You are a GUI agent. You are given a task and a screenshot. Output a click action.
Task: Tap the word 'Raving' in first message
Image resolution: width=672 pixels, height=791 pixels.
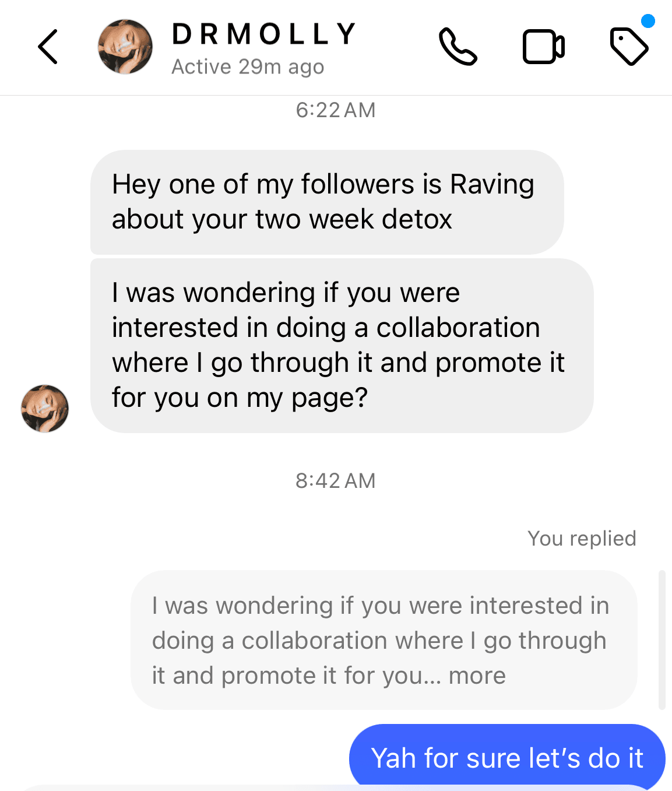[492, 184]
